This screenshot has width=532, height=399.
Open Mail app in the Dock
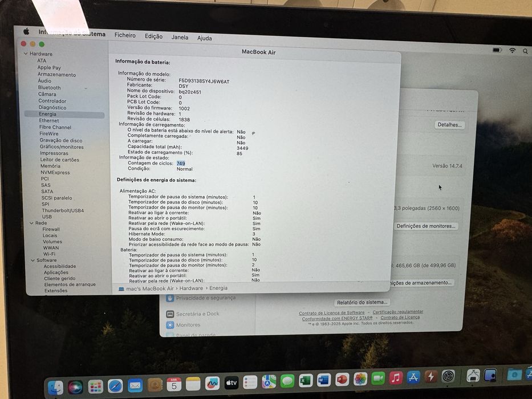(x=135, y=386)
